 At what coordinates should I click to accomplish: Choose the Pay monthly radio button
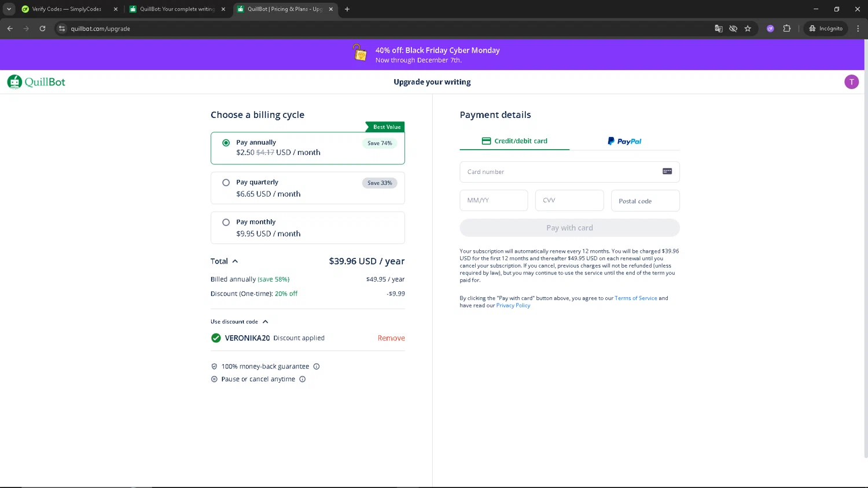tap(226, 223)
